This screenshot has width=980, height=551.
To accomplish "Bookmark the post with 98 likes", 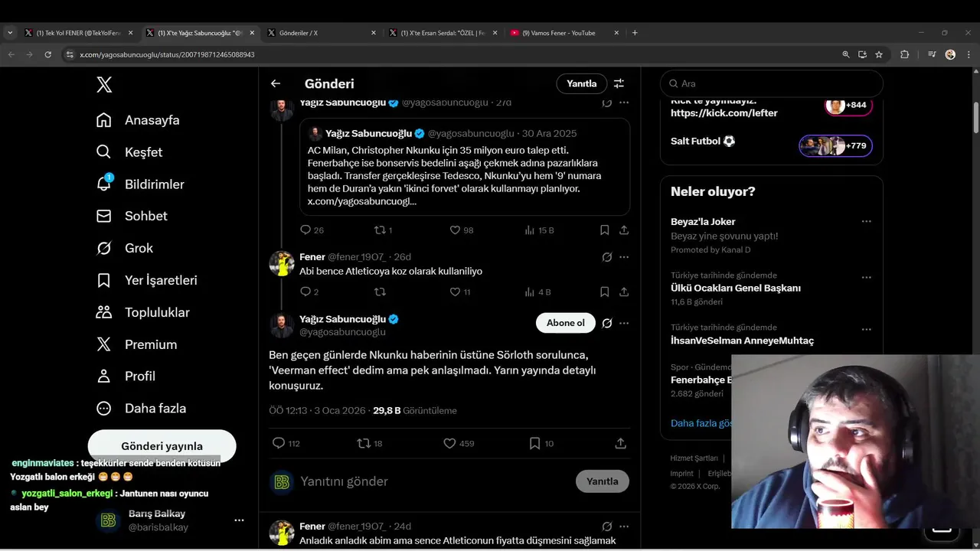I will tap(604, 230).
